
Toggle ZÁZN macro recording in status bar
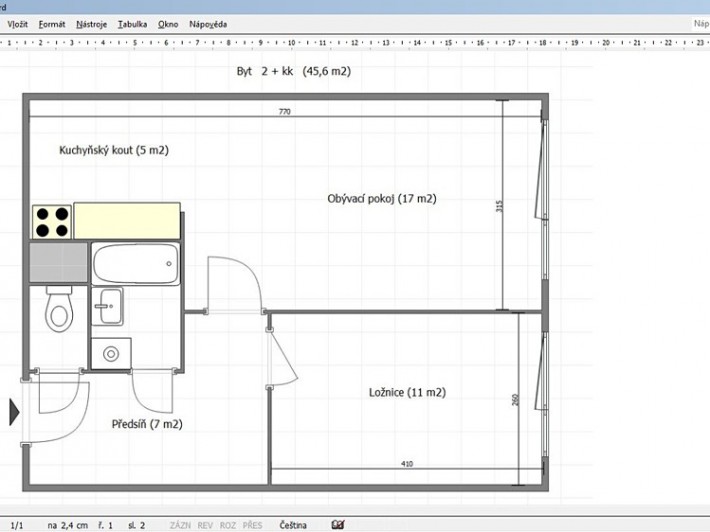click(180, 524)
